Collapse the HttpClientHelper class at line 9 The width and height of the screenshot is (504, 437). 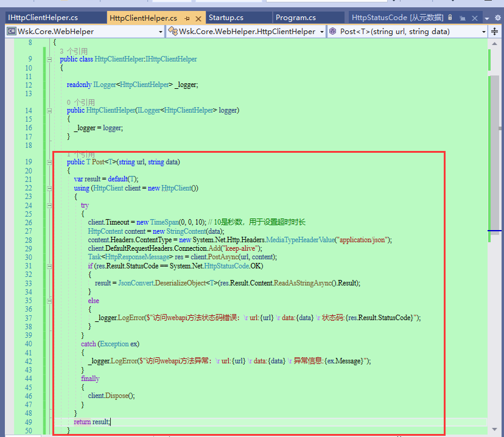pos(49,59)
